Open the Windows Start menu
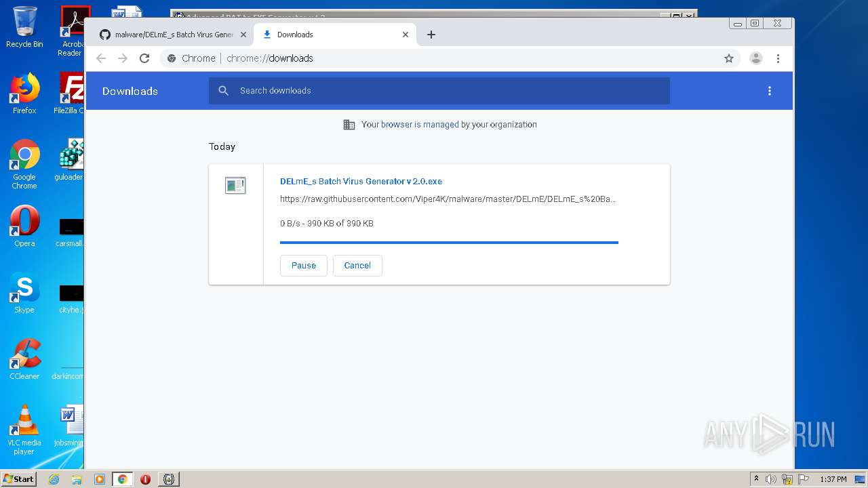 [18, 479]
